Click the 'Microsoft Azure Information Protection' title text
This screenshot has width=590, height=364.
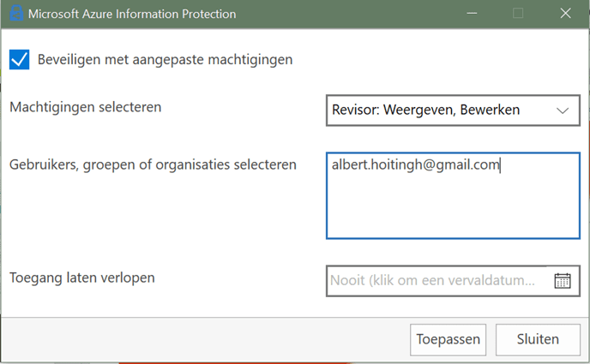132,14
